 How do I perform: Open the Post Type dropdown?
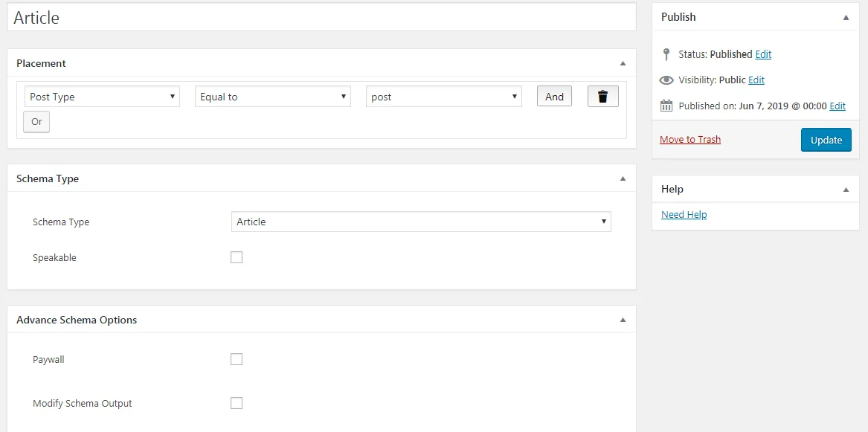pyautogui.click(x=103, y=96)
